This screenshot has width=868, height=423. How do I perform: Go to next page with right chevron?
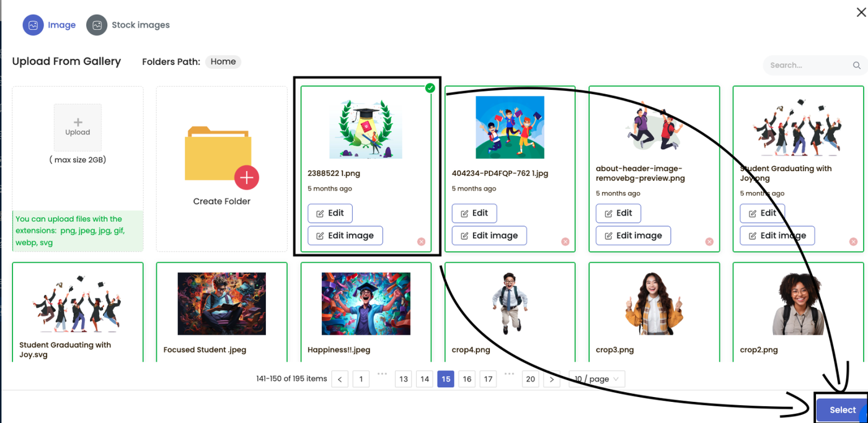552,379
